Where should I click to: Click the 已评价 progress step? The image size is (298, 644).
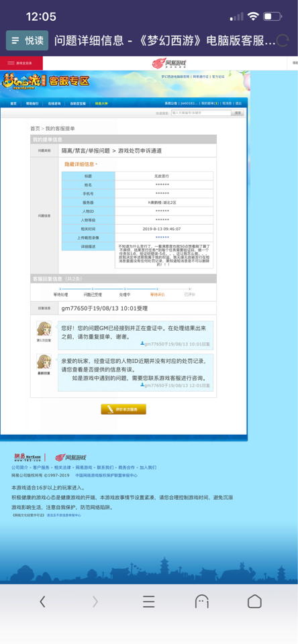pyautogui.click(x=190, y=294)
